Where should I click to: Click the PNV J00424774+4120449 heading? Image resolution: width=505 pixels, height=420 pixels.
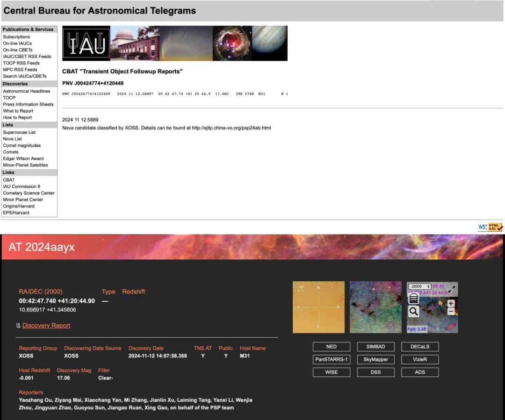93,83
